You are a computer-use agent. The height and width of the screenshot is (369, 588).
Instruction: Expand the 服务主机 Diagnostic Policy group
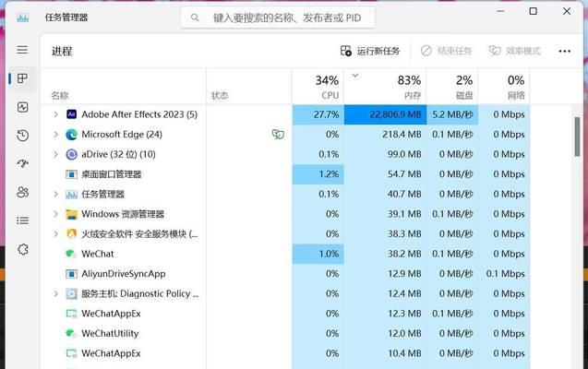pyautogui.click(x=56, y=293)
